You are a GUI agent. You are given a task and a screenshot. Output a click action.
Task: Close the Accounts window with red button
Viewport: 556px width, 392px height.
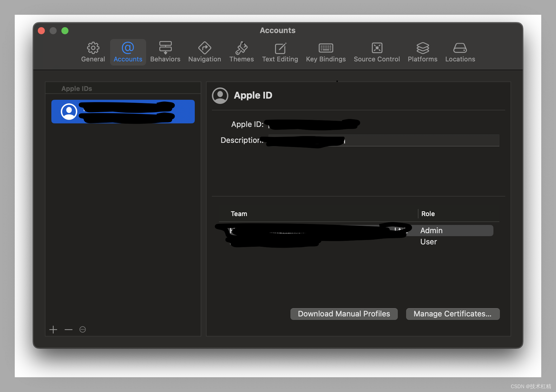click(x=41, y=31)
